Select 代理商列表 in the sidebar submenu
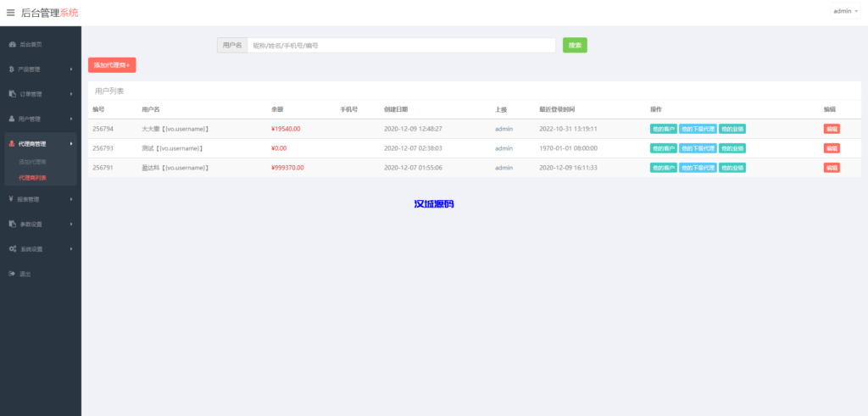 pos(32,178)
